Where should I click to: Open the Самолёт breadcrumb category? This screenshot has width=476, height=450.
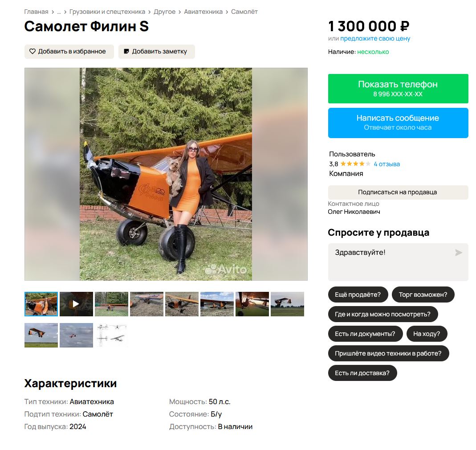click(x=244, y=12)
